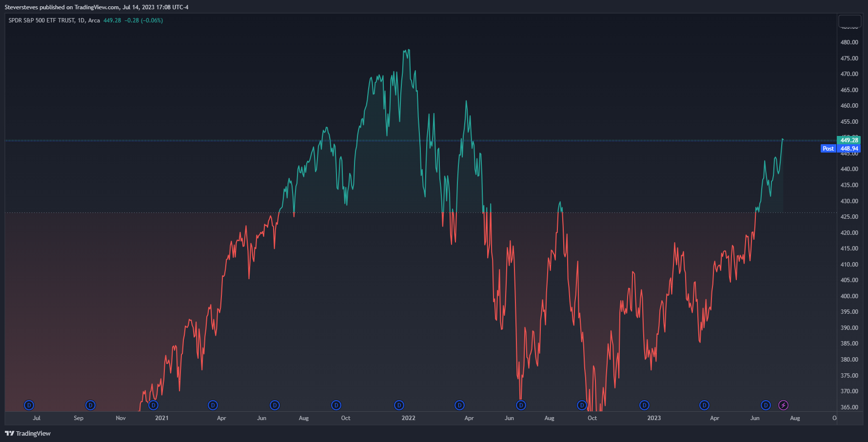Select the dividend marker before Apr 2021
This screenshot has width=868, height=442.
213,405
